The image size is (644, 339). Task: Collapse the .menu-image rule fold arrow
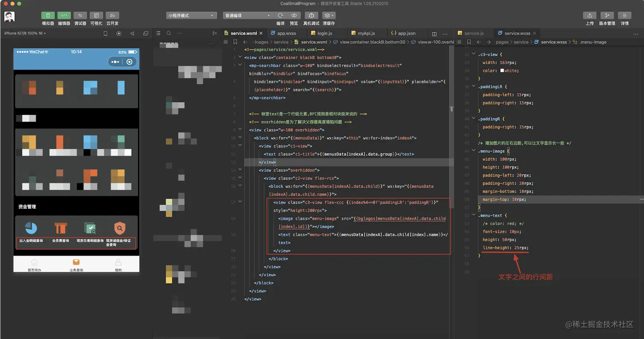click(474, 151)
